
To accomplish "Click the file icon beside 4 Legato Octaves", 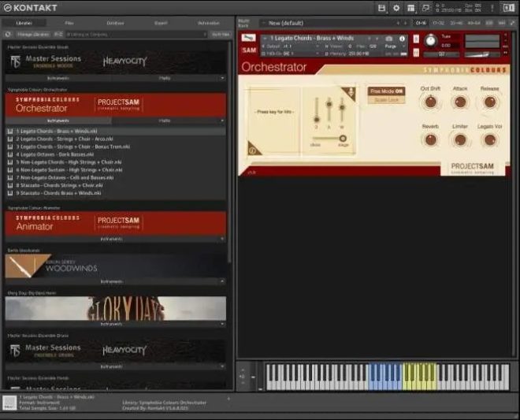I will click(x=10, y=154).
